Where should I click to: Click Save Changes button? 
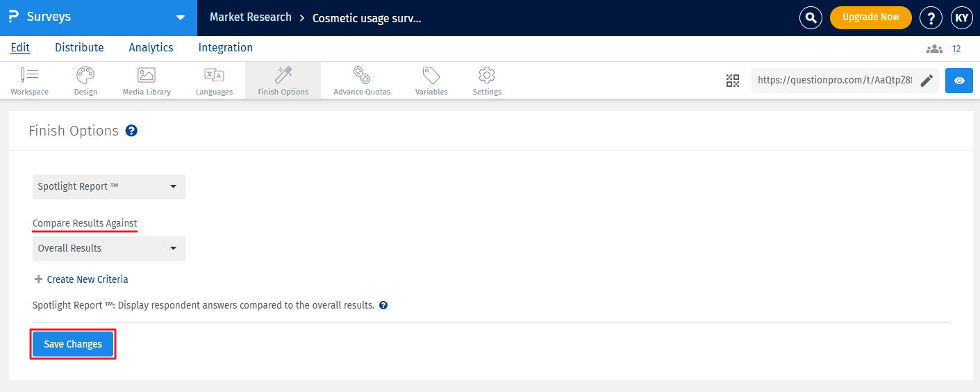click(73, 344)
